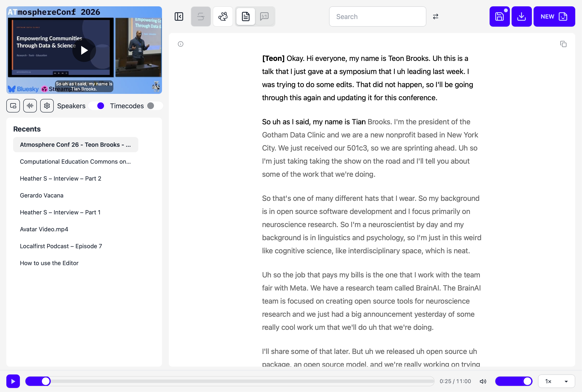
Task: Download the transcript export icon
Action: click(522, 16)
